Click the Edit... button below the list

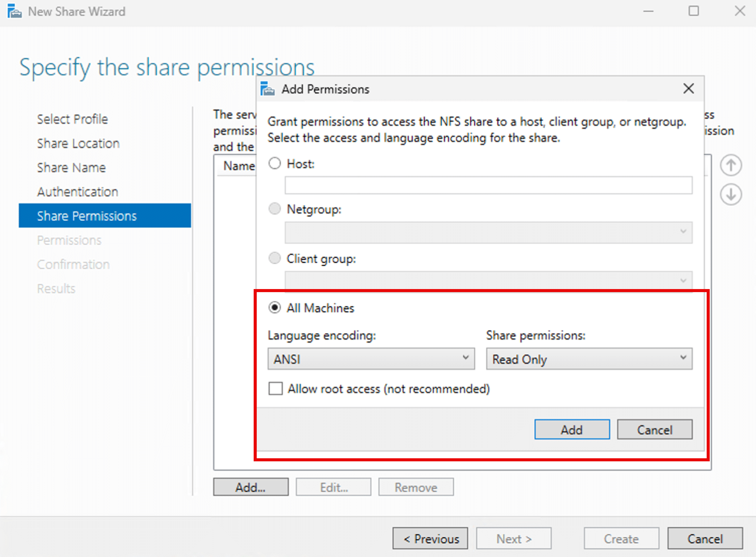(333, 486)
